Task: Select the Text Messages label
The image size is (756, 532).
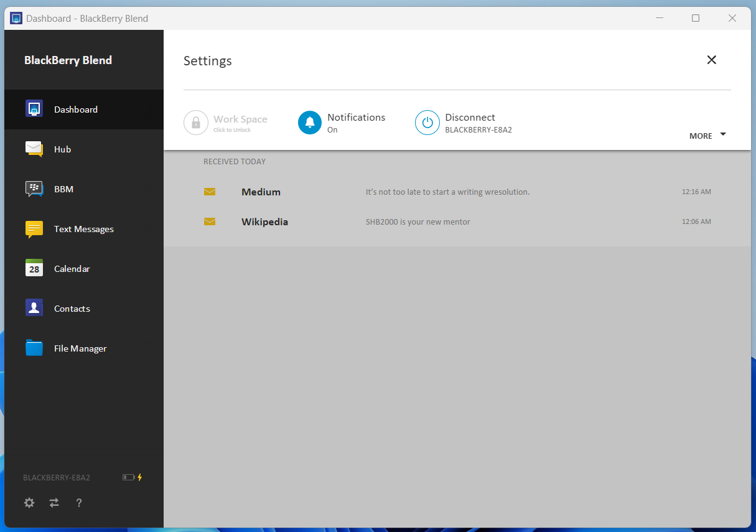Action: [84, 229]
